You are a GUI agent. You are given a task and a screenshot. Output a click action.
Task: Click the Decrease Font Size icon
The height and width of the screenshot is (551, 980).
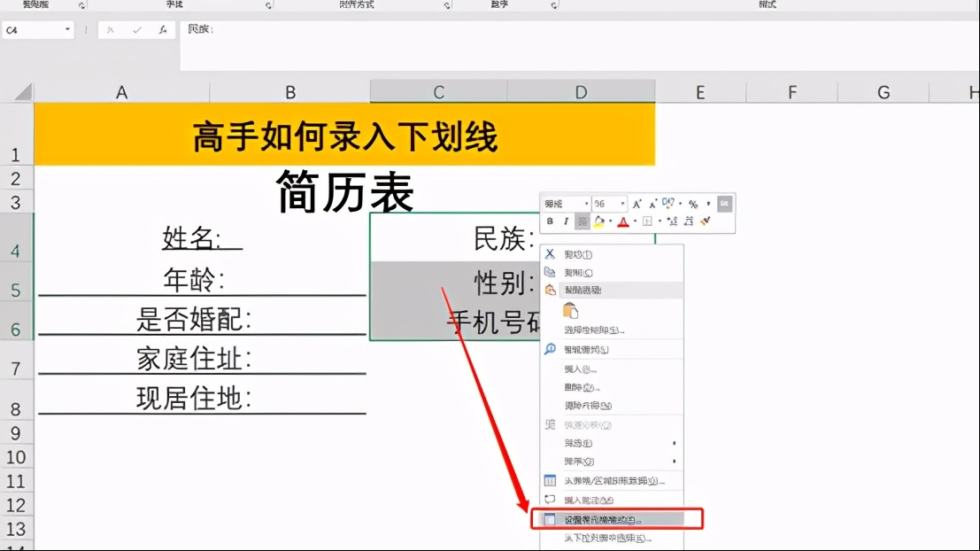pos(654,204)
